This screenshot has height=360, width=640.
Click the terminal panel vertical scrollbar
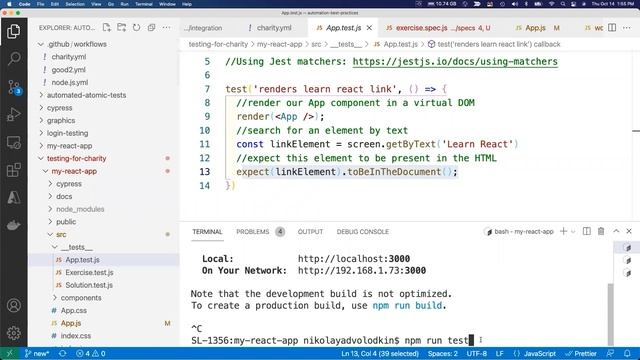coord(611,314)
